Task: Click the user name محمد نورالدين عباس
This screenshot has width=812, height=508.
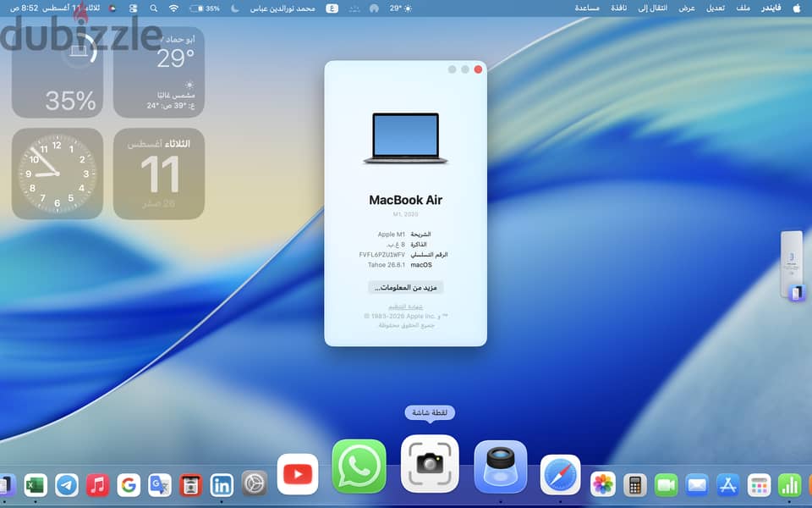Action: 283,8
